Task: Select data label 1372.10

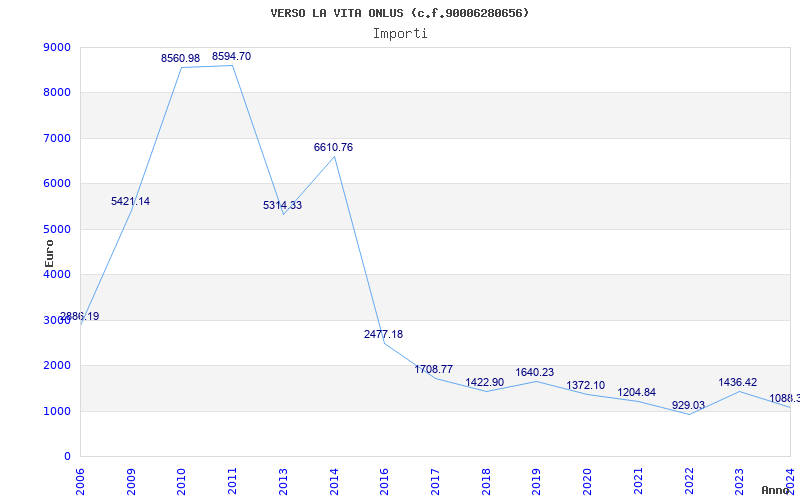Action: [586, 386]
